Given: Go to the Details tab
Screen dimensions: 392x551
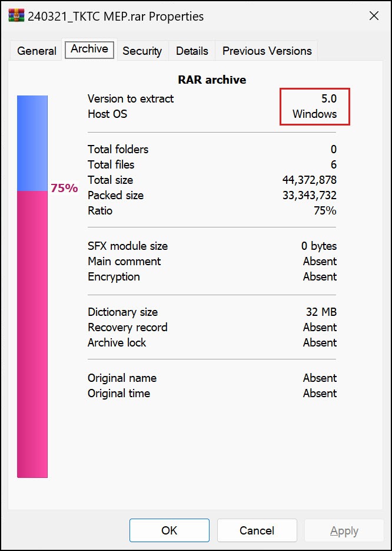Looking at the screenshot, I should coord(192,51).
